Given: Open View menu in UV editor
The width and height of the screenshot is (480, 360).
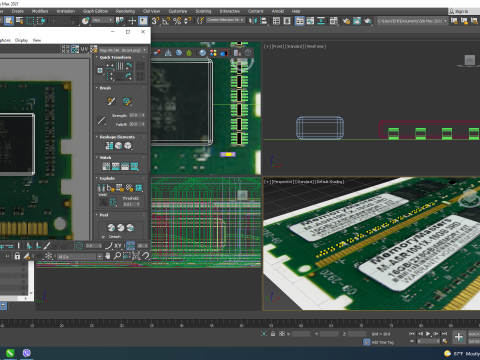Looking at the screenshot, I should 37,40.
